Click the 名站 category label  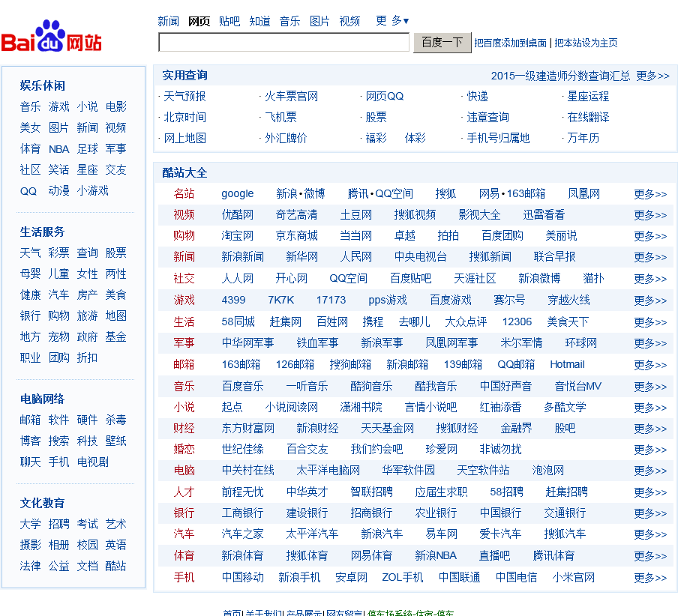[x=184, y=193]
